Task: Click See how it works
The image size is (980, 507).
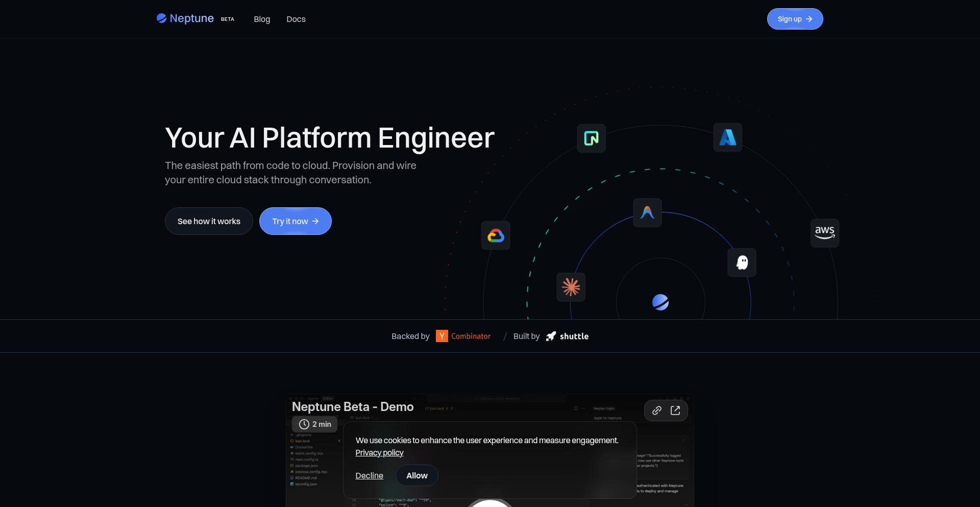Action: pyautogui.click(x=209, y=221)
